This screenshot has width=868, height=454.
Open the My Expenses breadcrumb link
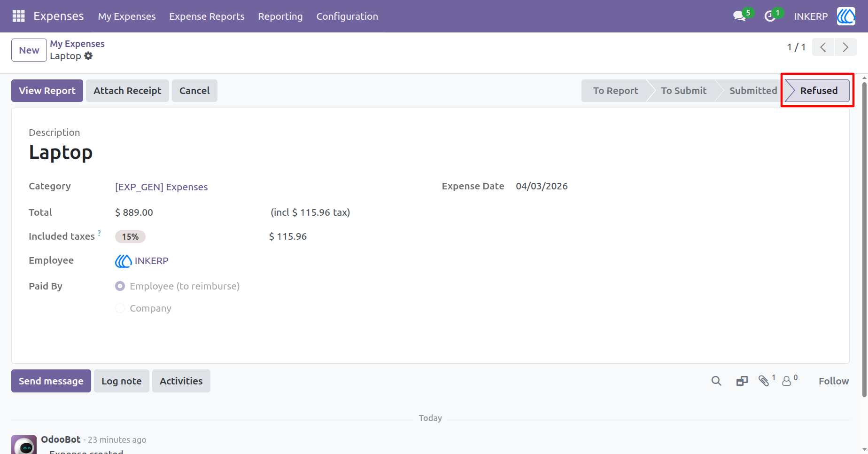pyautogui.click(x=77, y=44)
